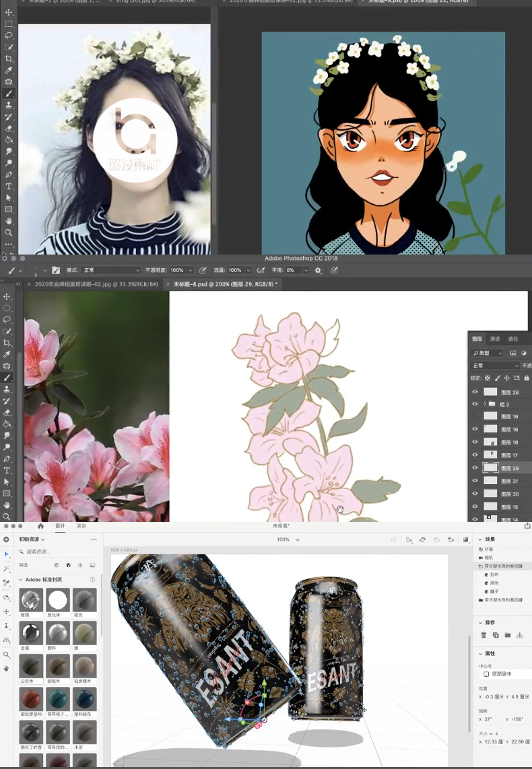Select the Crop tool in portrait Photoshop window
This screenshot has width=532, height=769.
pyautogui.click(x=8, y=59)
